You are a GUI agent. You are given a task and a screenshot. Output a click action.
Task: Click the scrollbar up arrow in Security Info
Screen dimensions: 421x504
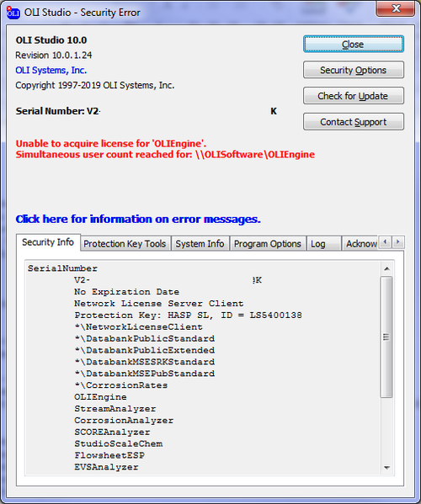click(x=386, y=268)
